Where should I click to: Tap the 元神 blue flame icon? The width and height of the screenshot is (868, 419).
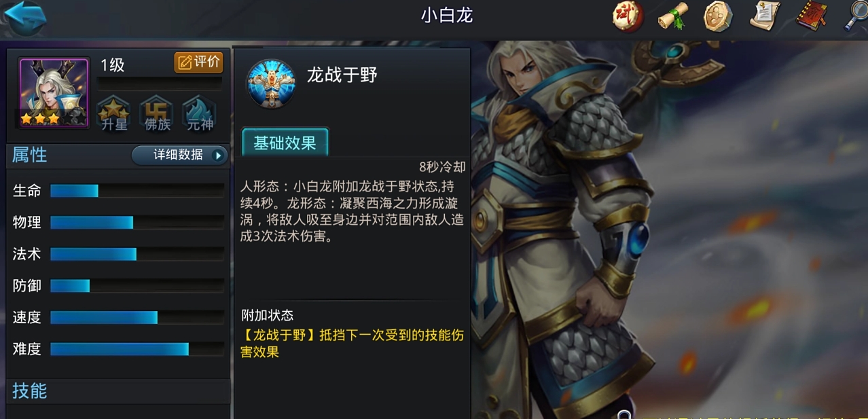[x=200, y=113]
